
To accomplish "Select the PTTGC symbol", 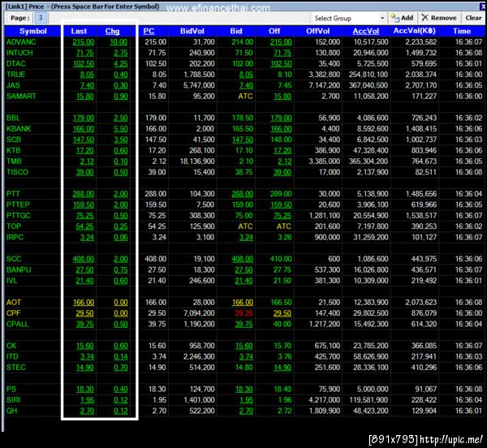I will point(19,216).
